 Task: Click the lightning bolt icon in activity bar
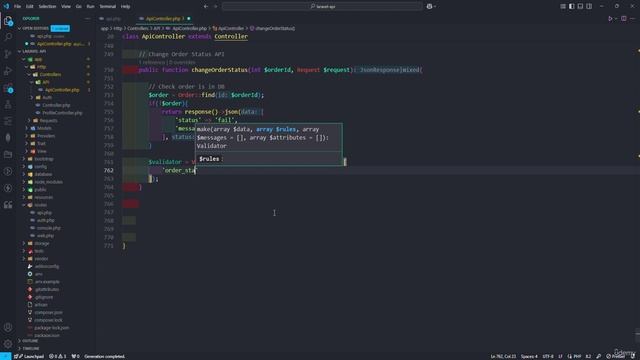pos(8,188)
